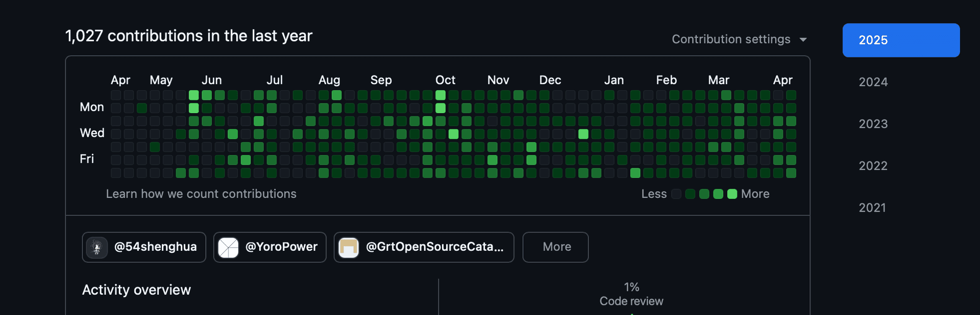Select the 2025 year tab

tap(901, 40)
